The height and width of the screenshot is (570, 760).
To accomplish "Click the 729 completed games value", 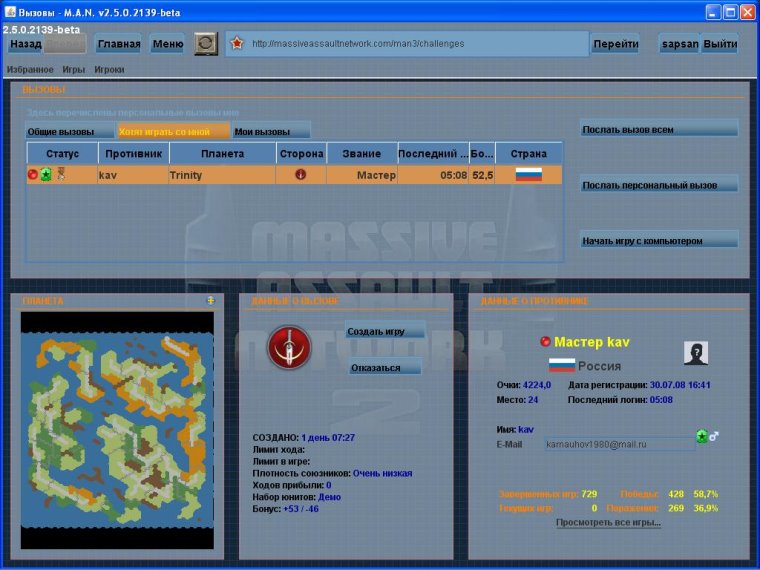I will coord(589,494).
